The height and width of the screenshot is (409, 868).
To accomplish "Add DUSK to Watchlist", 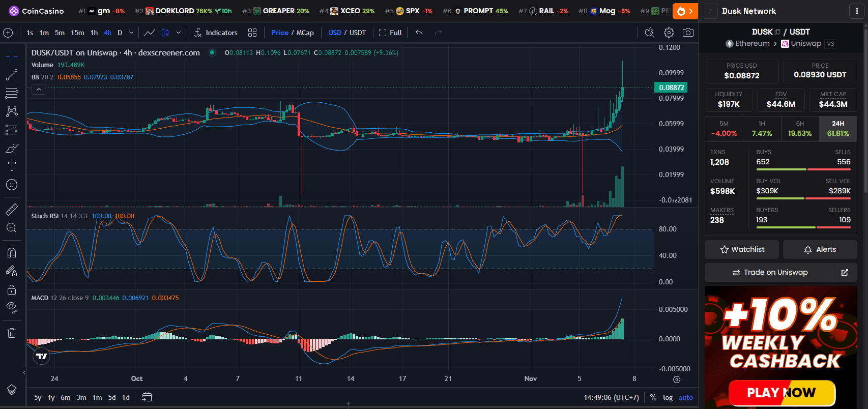I will pyautogui.click(x=742, y=249).
